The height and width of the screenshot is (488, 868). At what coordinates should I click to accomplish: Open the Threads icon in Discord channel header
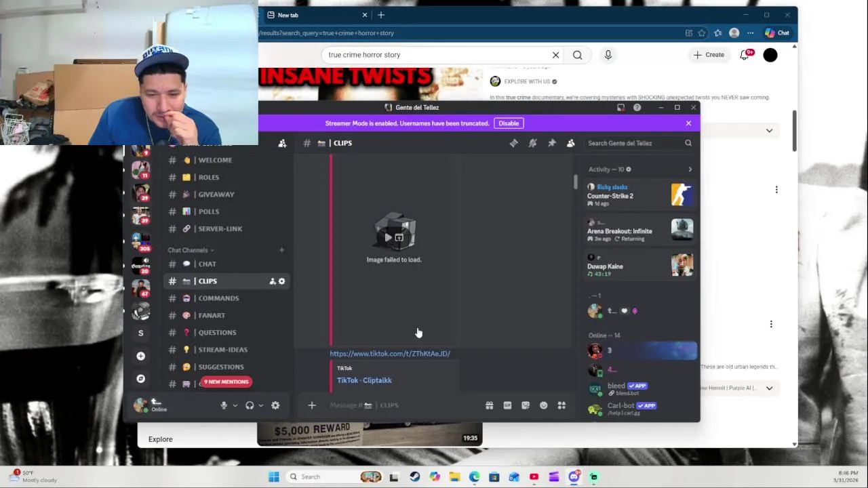click(x=513, y=143)
